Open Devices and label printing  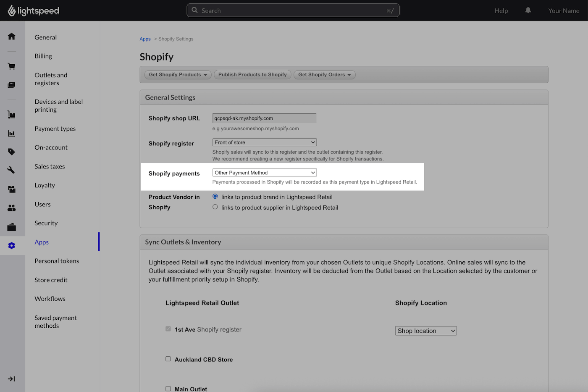click(x=59, y=105)
